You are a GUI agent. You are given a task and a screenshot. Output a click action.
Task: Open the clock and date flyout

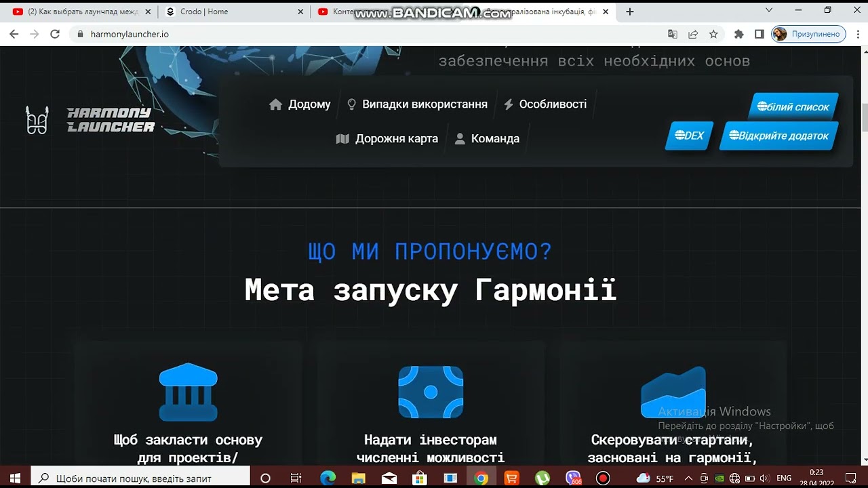tap(816, 478)
